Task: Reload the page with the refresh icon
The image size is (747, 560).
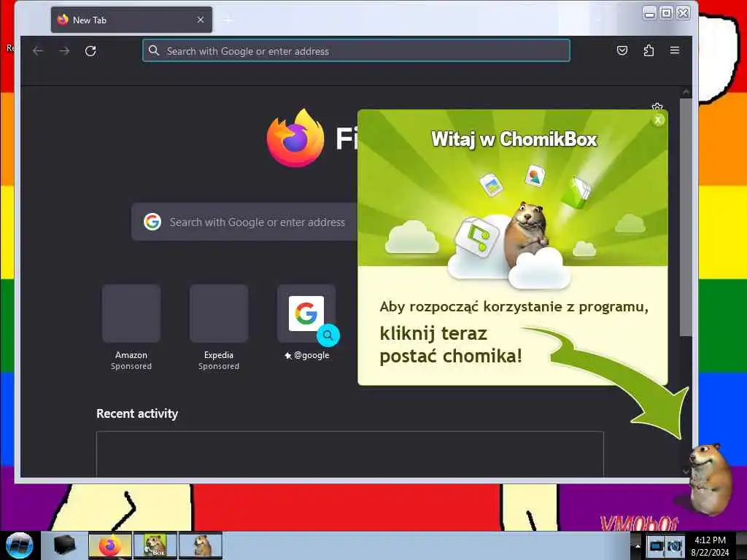Action: [90, 51]
